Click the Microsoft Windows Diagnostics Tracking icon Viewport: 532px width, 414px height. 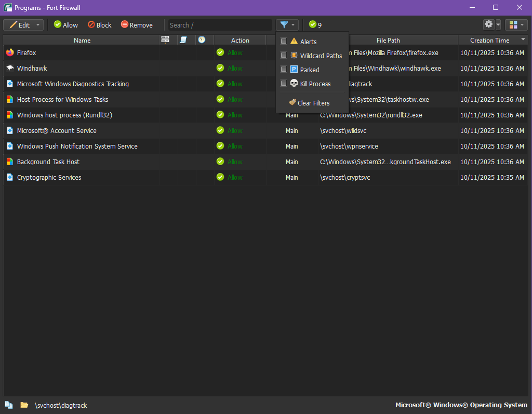pos(10,84)
